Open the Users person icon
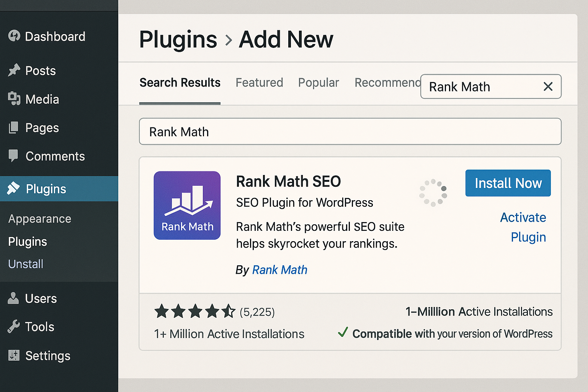 pyautogui.click(x=13, y=298)
